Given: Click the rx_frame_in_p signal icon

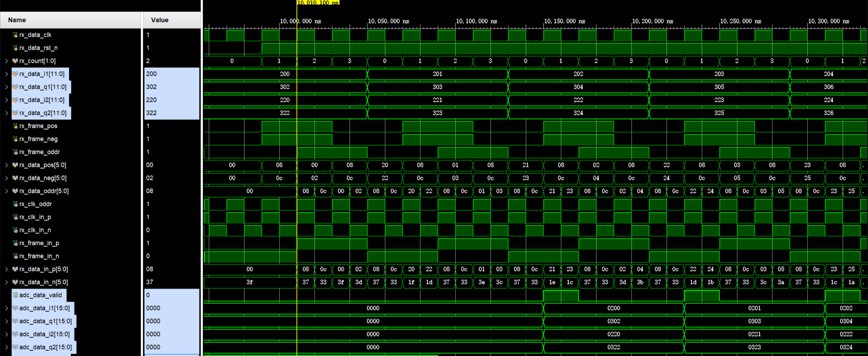Looking at the screenshot, I should coord(15,243).
